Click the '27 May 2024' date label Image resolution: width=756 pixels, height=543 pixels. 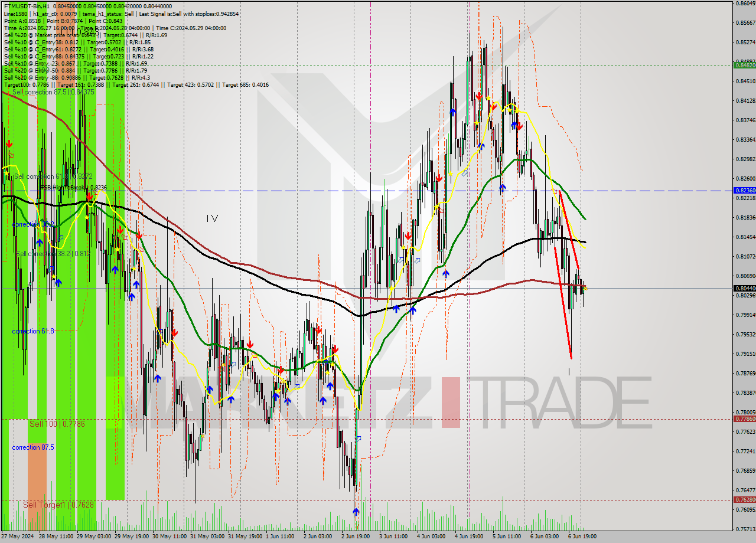click(x=18, y=537)
